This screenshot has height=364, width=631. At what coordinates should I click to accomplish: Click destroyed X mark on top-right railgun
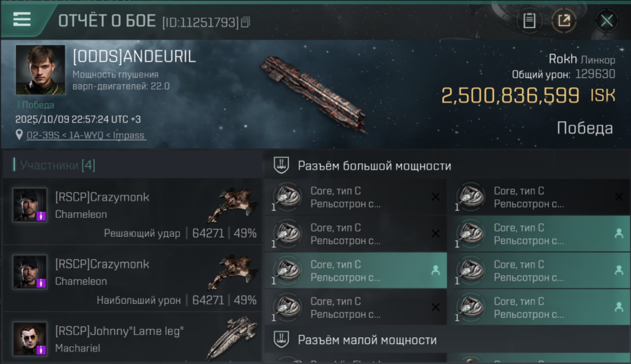pyautogui.click(x=619, y=197)
